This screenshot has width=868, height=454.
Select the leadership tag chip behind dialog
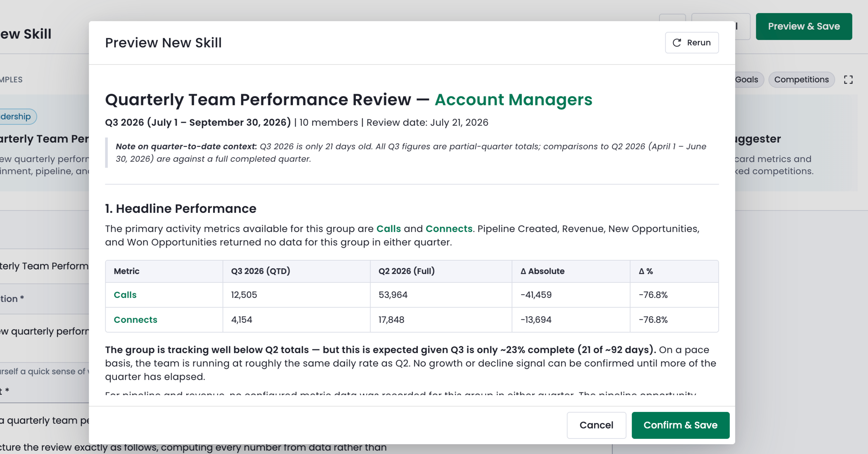point(15,117)
